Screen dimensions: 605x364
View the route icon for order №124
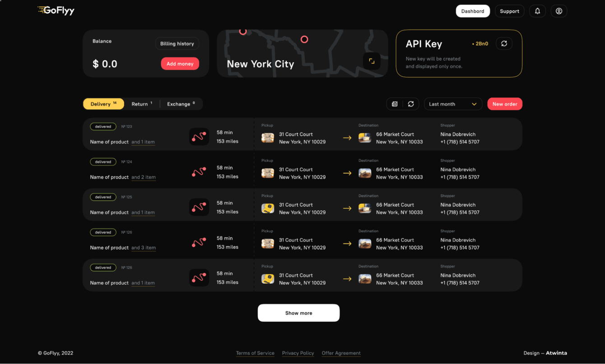pyautogui.click(x=199, y=172)
